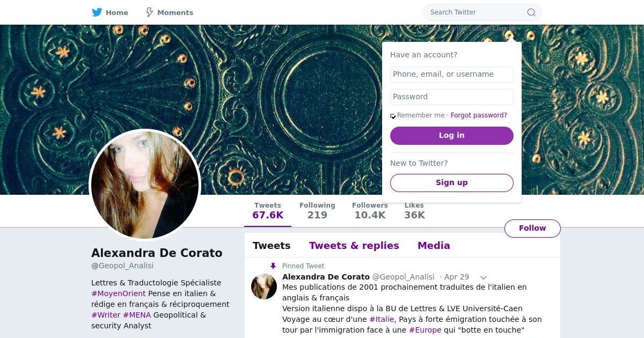The height and width of the screenshot is (338, 644).
Task: View the Followers 10.4K list
Action: (370, 211)
